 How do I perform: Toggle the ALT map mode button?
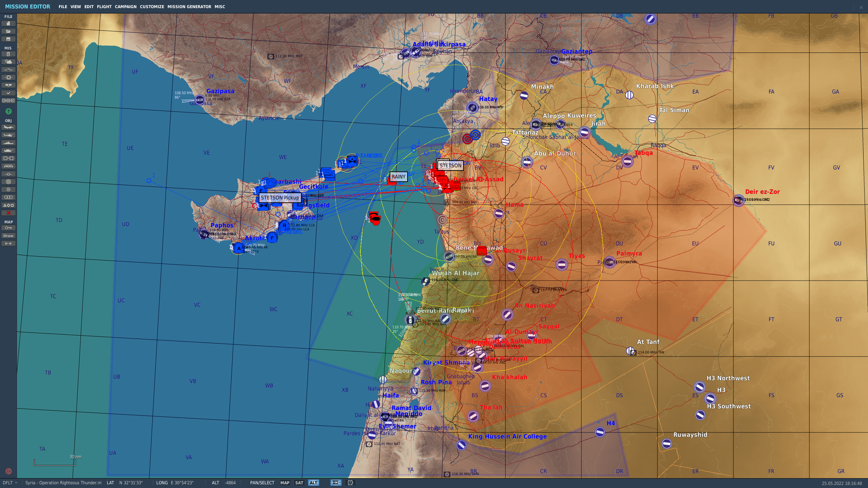point(313,483)
